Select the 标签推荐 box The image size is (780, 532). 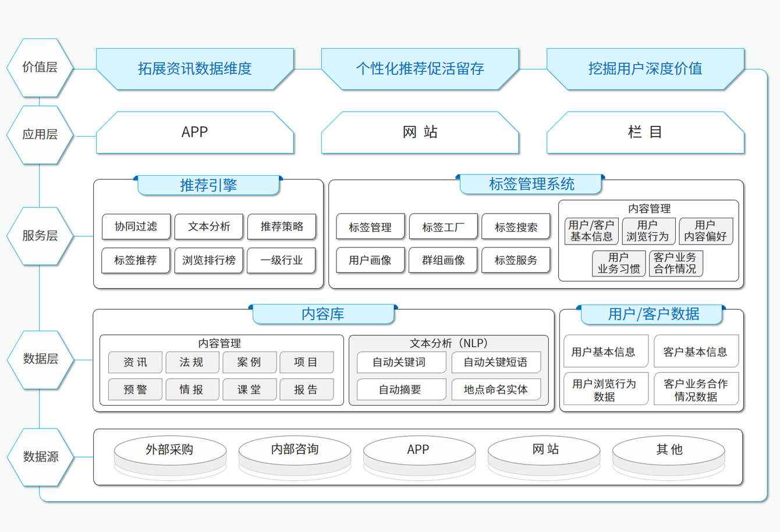point(136,260)
